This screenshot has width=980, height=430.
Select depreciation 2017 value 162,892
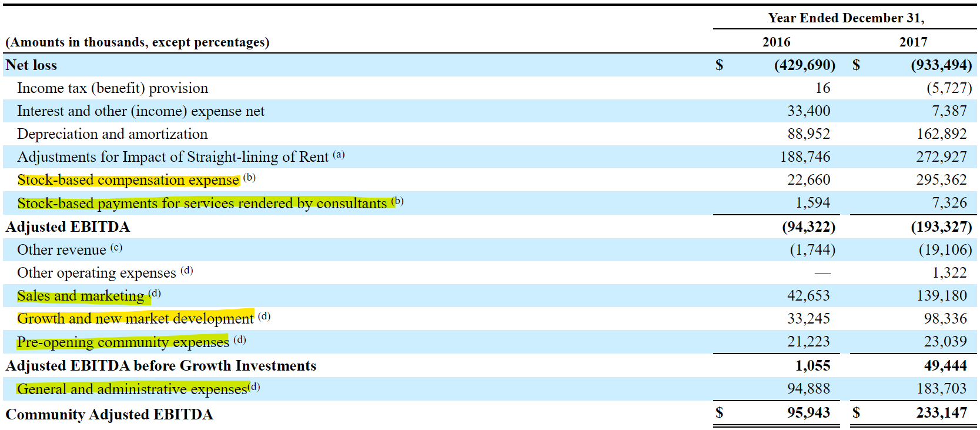[941, 134]
